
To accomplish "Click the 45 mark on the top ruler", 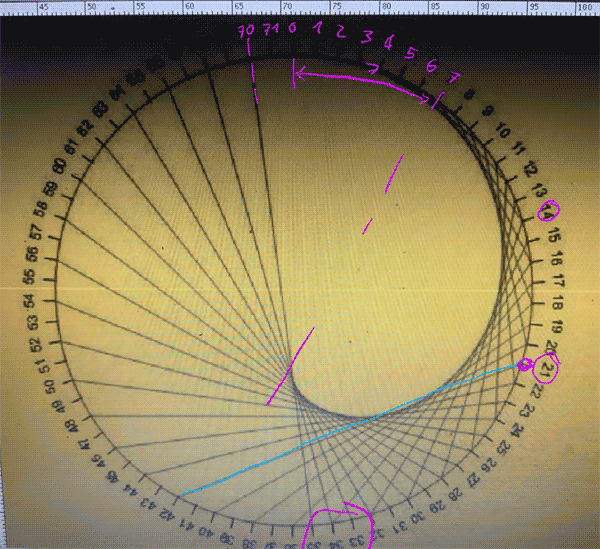I will point(44,7).
